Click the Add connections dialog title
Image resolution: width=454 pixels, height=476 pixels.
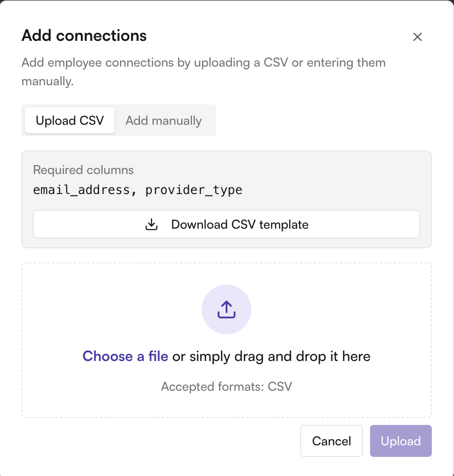[84, 36]
